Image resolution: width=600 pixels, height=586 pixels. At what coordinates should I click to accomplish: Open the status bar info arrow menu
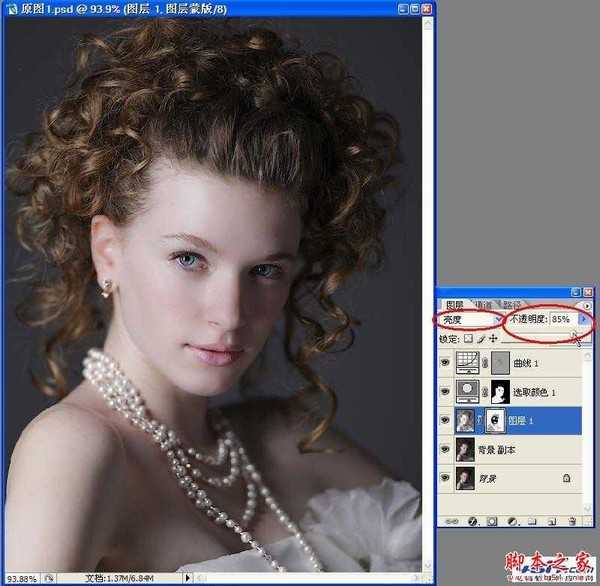(188, 578)
